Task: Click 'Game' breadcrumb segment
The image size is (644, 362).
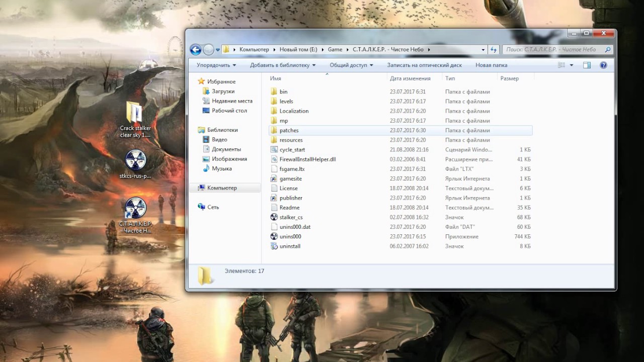Action: (x=335, y=50)
